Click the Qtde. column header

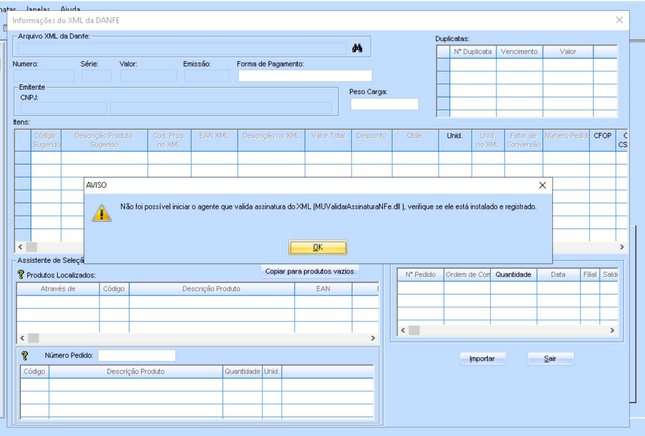[415, 140]
